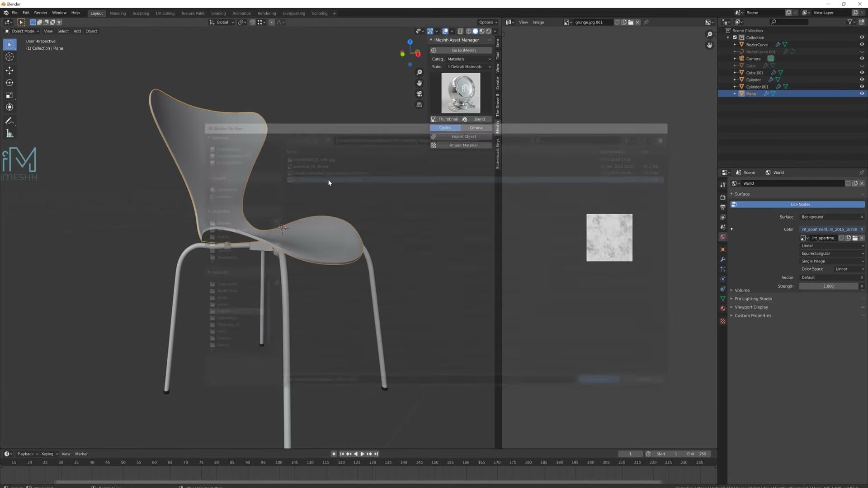Click the play animation button in timeline
The height and width of the screenshot is (488, 868).
click(362, 454)
